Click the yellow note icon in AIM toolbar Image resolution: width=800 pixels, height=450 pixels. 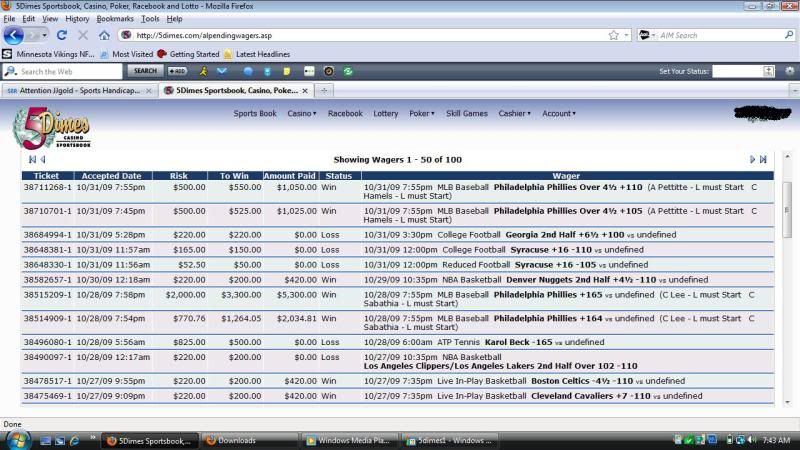pyautogui.click(x=287, y=71)
